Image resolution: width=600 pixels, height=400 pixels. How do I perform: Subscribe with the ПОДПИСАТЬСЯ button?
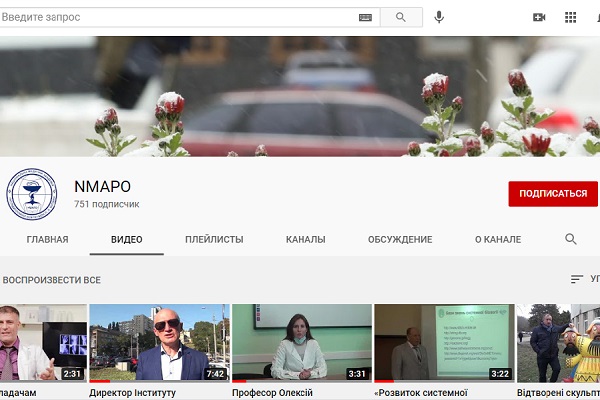click(553, 194)
